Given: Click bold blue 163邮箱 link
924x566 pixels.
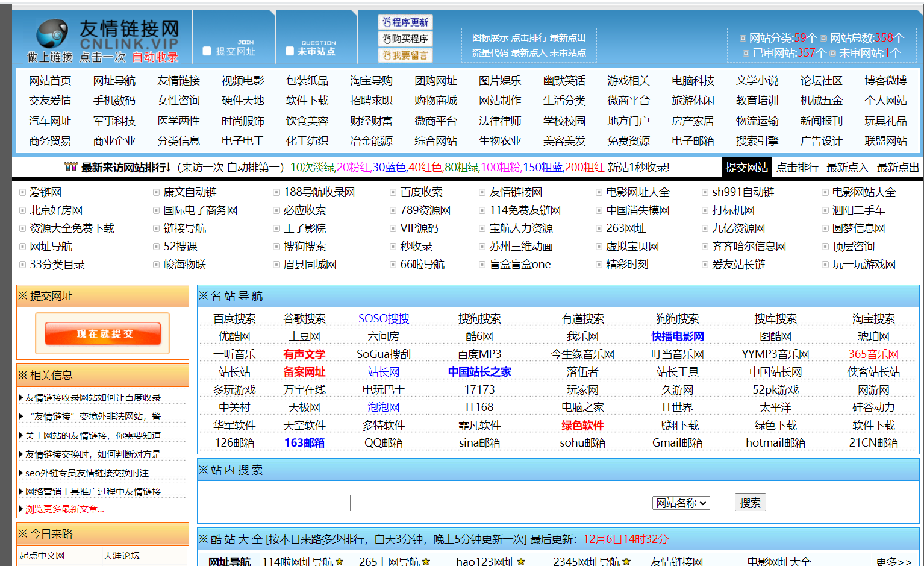Looking at the screenshot, I should tap(304, 443).
